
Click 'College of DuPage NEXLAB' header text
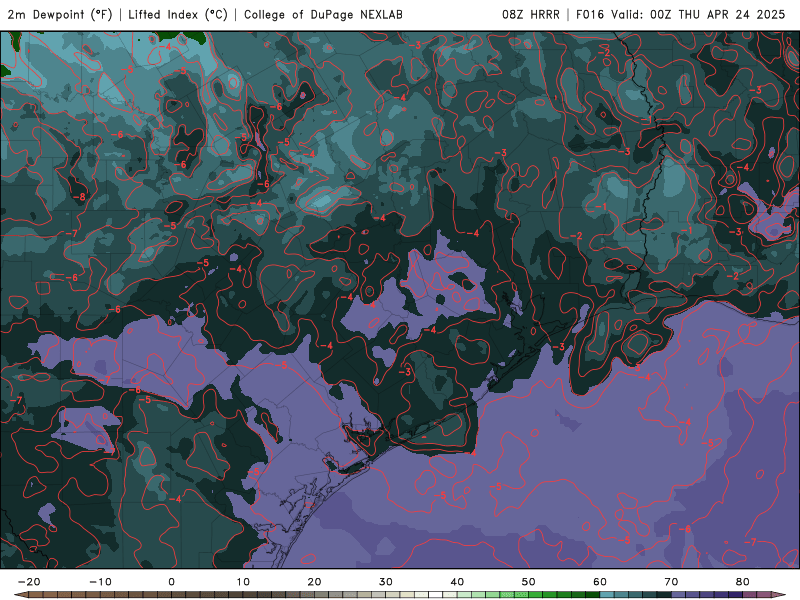[x=323, y=15]
